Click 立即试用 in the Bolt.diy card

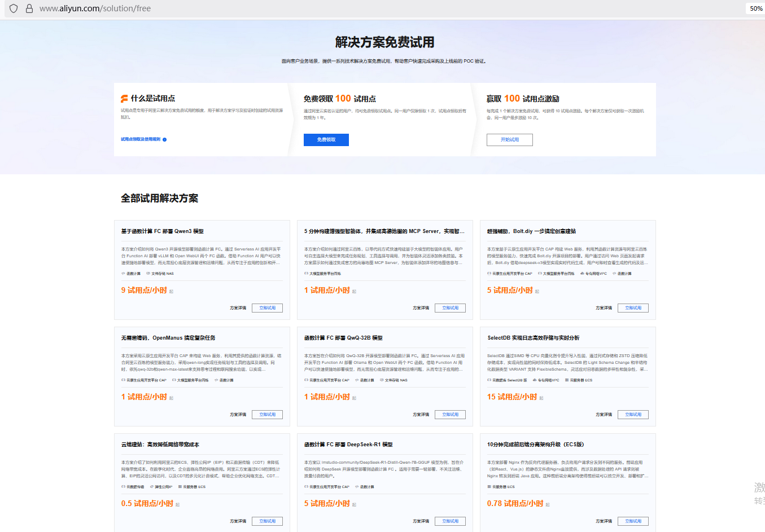pos(633,308)
